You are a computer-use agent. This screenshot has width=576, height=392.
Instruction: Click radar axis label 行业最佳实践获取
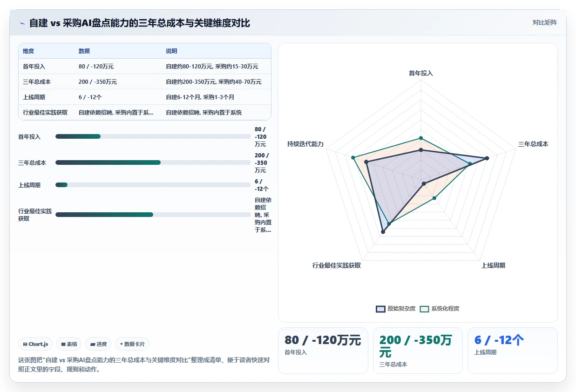pyautogui.click(x=337, y=265)
